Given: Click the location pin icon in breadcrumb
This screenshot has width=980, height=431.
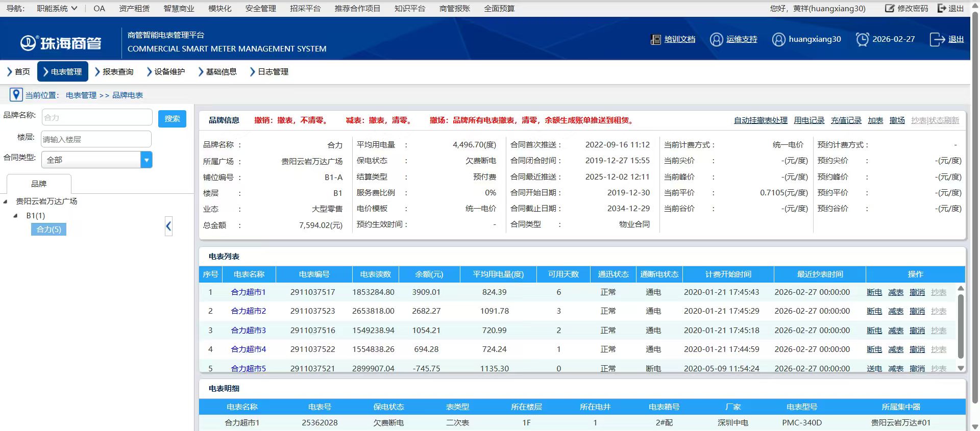Looking at the screenshot, I should 16,95.
